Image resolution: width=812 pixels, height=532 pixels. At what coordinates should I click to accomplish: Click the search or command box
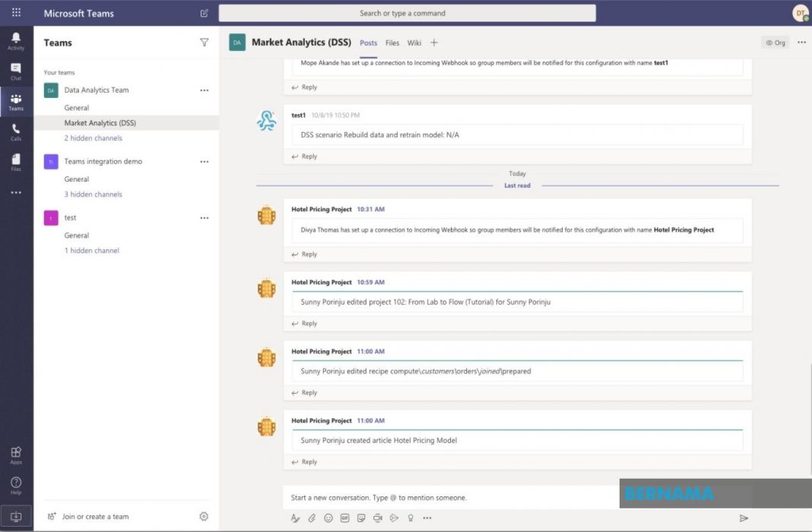pos(407,13)
